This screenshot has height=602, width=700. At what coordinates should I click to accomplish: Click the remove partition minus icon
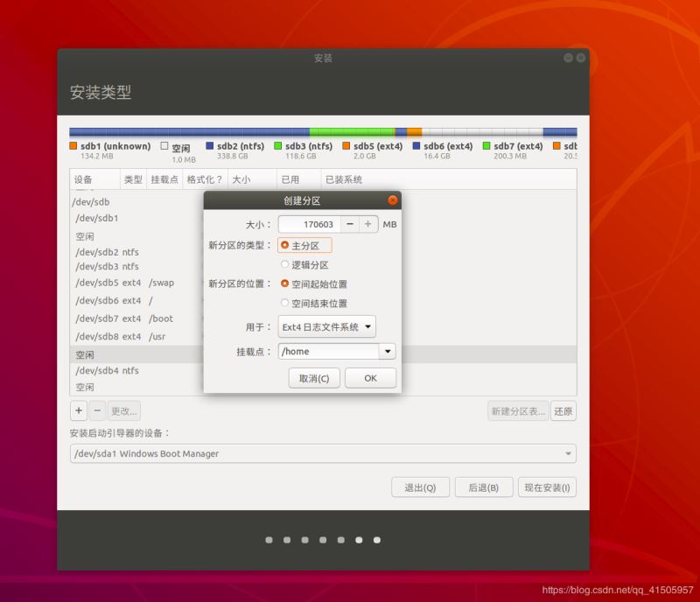(98, 410)
